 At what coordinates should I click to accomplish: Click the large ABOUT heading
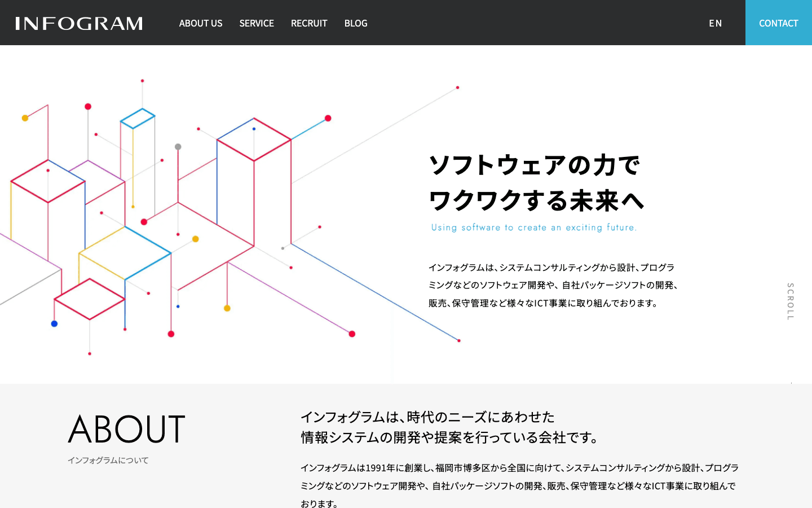point(127,429)
